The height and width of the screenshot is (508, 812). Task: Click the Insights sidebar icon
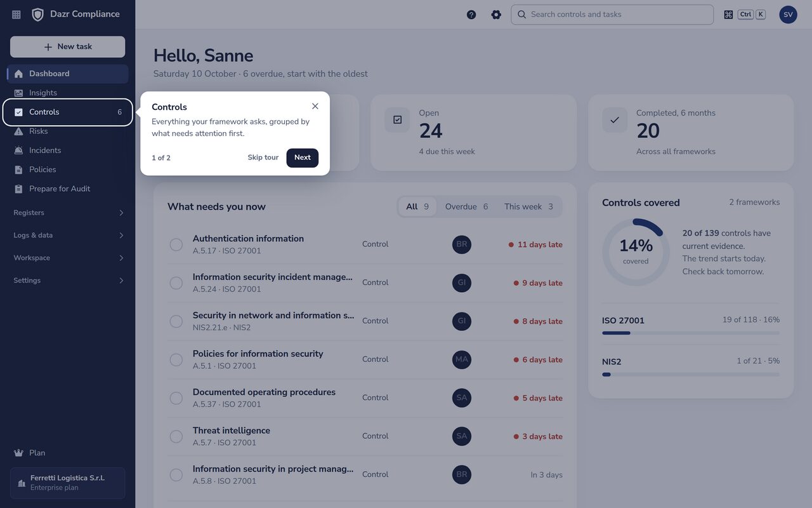point(18,93)
